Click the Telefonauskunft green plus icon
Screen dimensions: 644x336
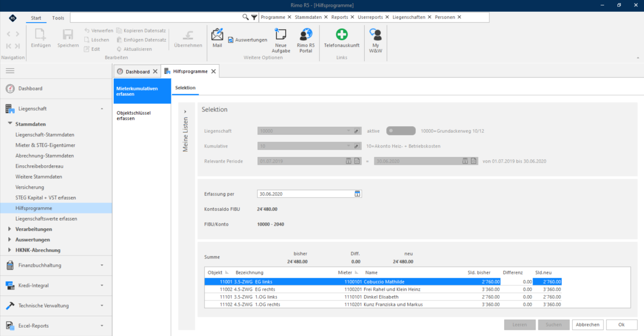pos(341,35)
